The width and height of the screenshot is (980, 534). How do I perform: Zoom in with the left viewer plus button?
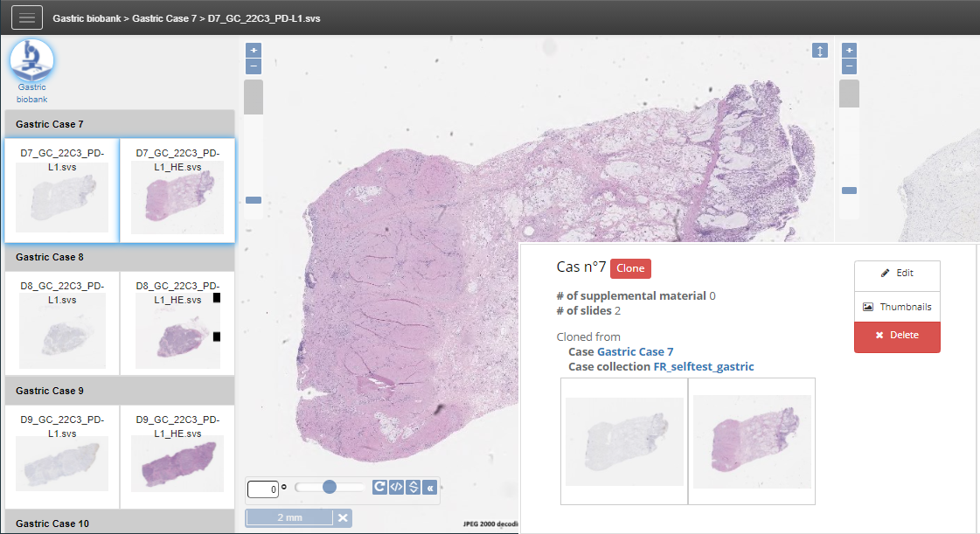coord(254,50)
